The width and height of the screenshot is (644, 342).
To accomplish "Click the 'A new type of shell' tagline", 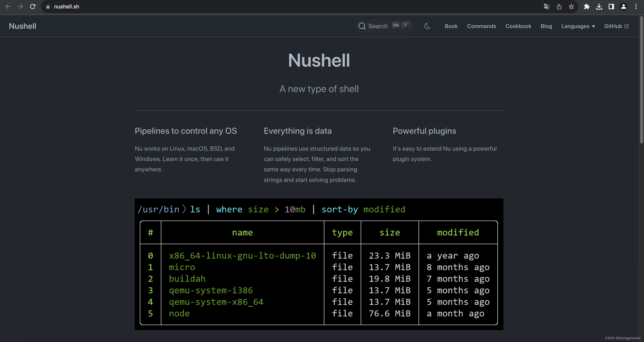I will (x=319, y=89).
